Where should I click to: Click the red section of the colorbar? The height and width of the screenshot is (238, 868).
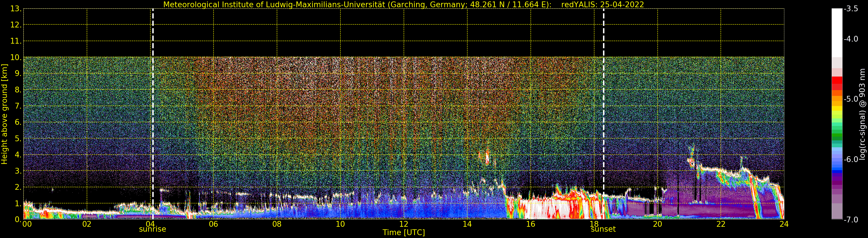(837, 83)
